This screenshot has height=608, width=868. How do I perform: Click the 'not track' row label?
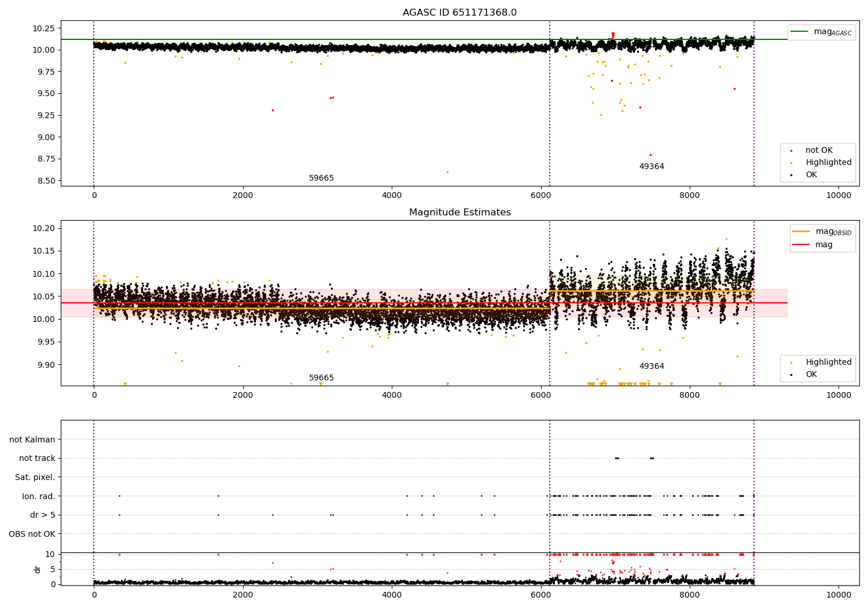pyautogui.click(x=37, y=459)
